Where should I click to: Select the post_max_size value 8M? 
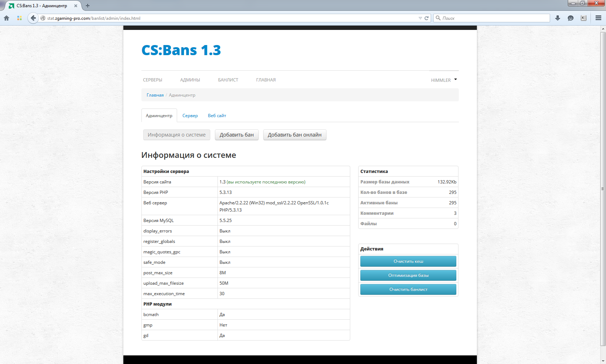223,273
